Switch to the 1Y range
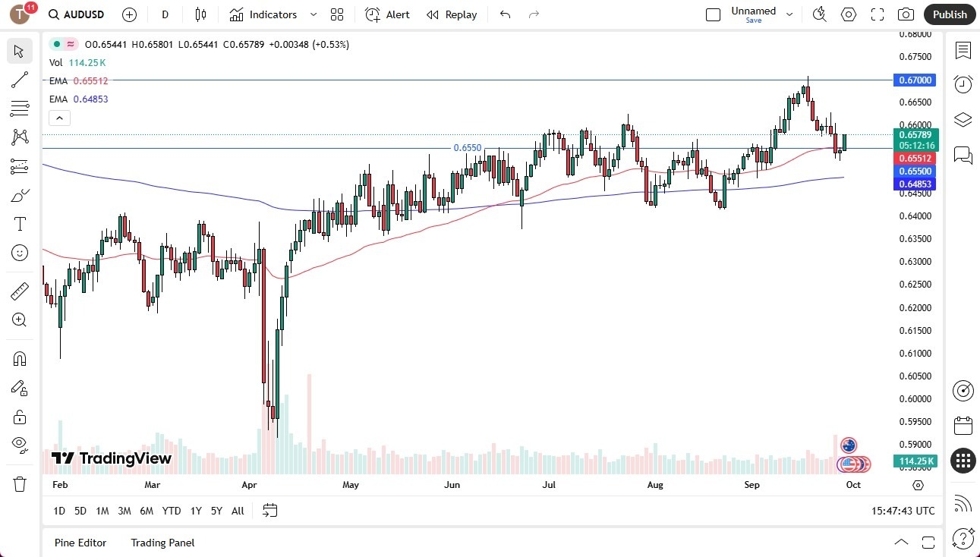Screen dimensions: 980x557 click(x=195, y=511)
